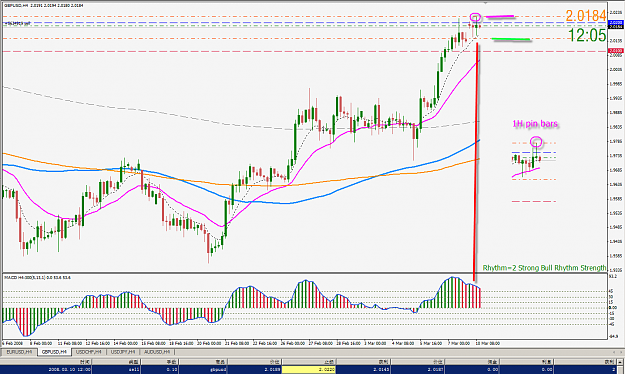625x374 pixels.
Task: Click the 0.10 lot size cell
Action: coord(160,370)
